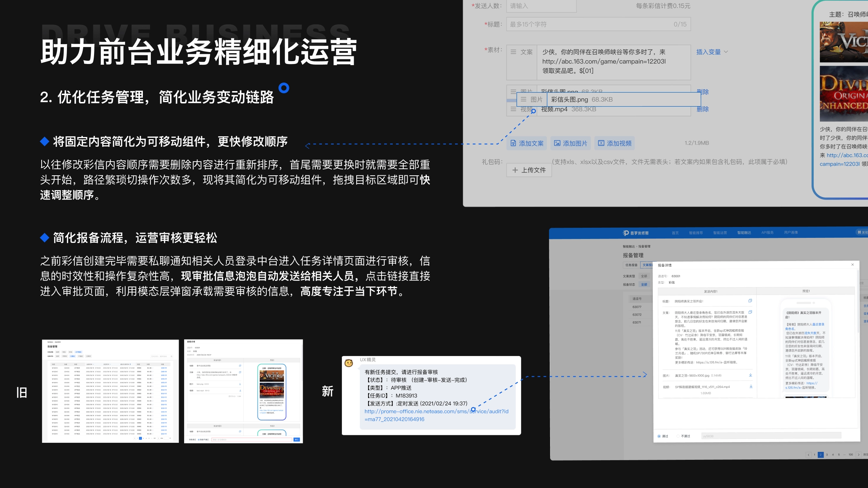
Task: Click the 报备详情 modal scrollbar
Action: click(858, 302)
